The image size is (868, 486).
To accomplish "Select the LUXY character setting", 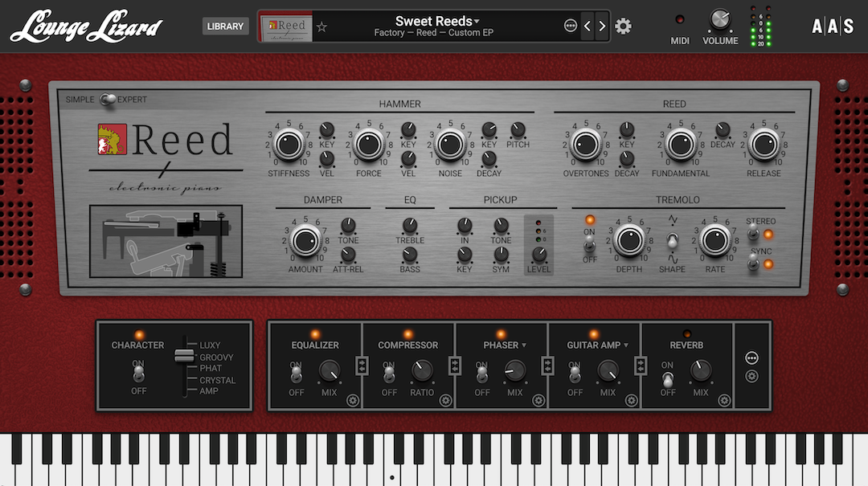I will (210, 345).
